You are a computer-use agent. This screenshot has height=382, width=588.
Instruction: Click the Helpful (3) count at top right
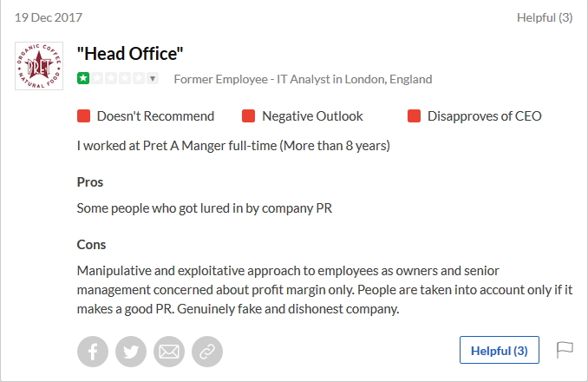[545, 17]
